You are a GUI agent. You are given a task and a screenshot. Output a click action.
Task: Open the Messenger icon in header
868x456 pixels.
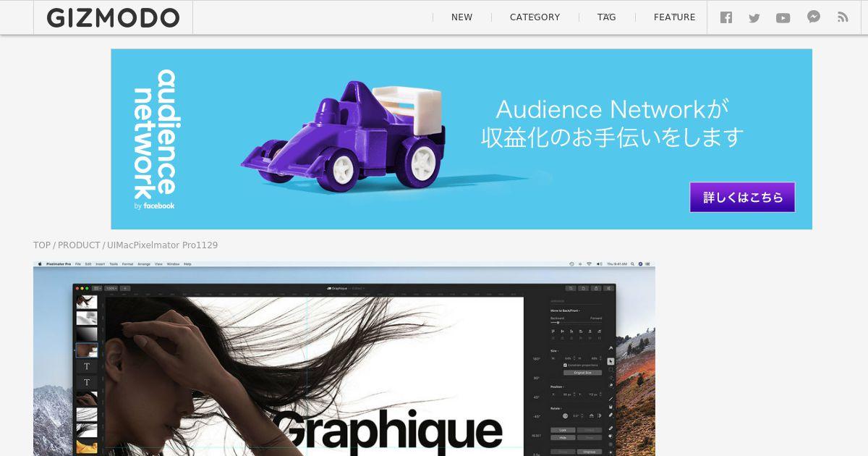(x=814, y=17)
